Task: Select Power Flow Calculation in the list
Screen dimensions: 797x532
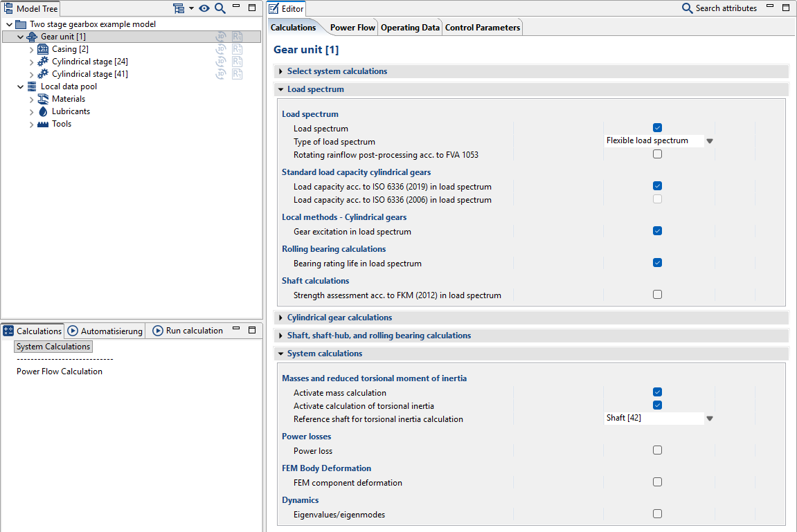Action: click(60, 372)
